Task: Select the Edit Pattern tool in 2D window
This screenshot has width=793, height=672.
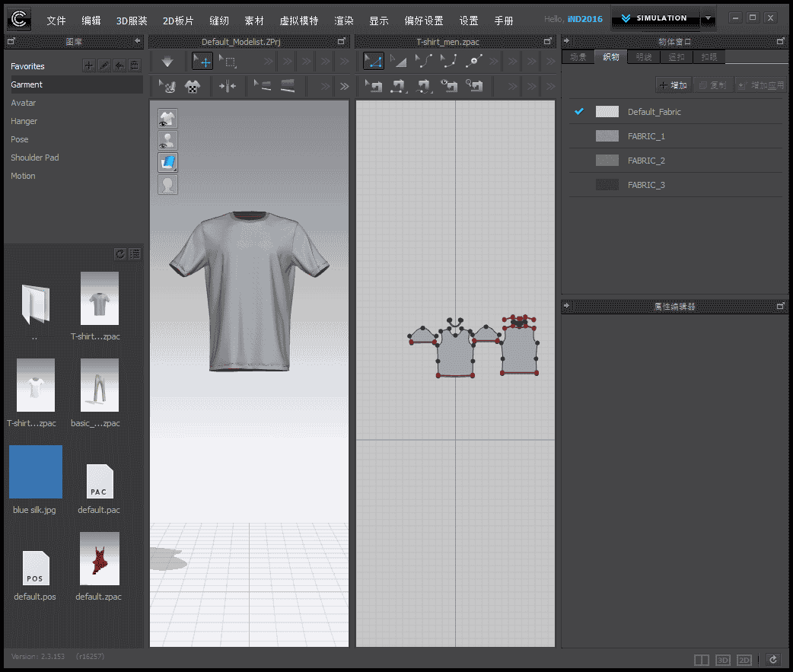Action: tap(374, 61)
